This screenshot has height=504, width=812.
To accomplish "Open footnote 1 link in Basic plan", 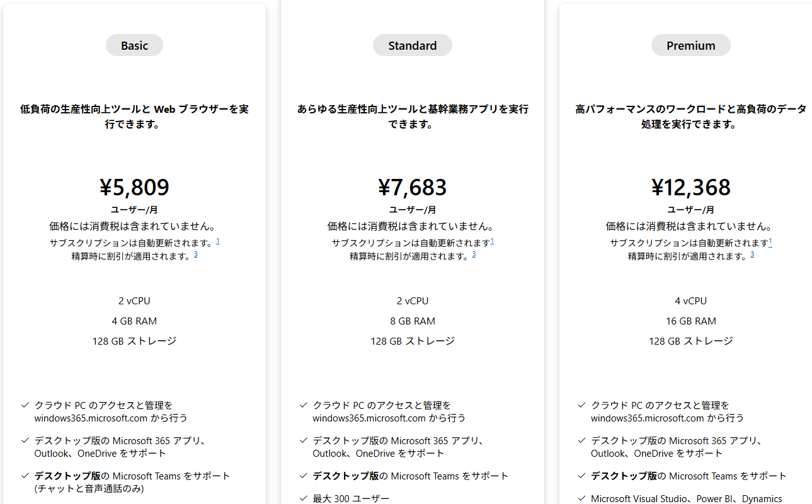I will tap(217, 241).
